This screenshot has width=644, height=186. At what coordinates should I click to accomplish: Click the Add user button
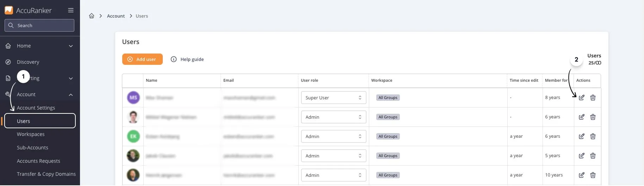142,59
